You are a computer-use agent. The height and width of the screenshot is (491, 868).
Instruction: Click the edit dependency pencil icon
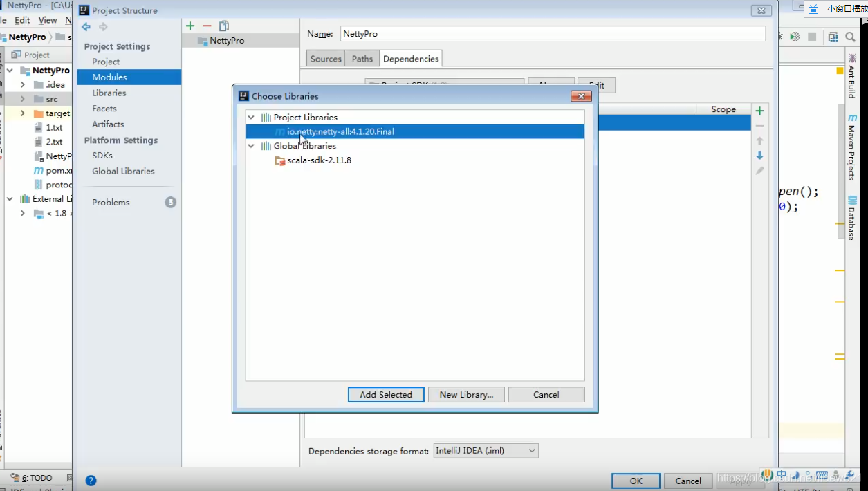(x=759, y=171)
